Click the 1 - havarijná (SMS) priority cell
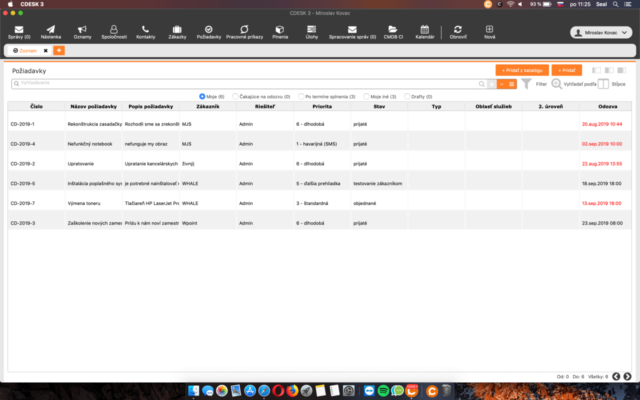This screenshot has width=640, height=400. [317, 144]
